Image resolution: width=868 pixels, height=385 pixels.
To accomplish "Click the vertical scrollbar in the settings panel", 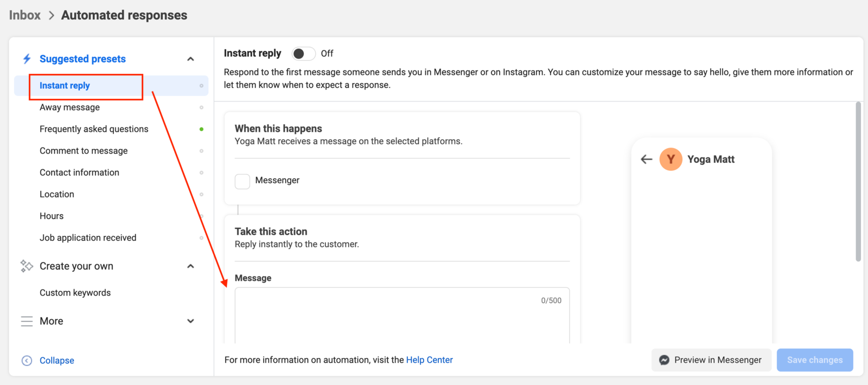I will coord(858,182).
